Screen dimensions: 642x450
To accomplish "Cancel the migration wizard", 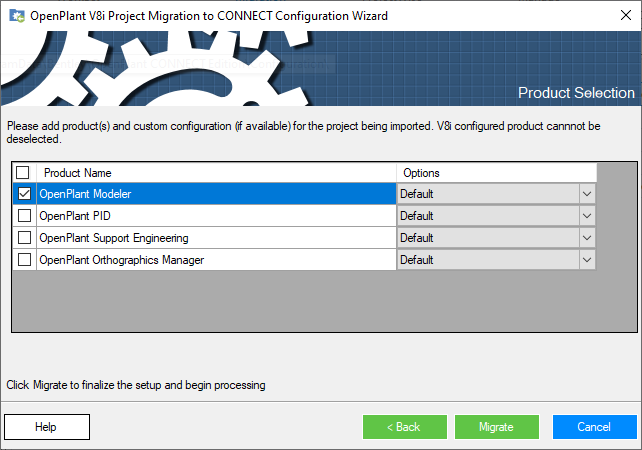I will (595, 427).
